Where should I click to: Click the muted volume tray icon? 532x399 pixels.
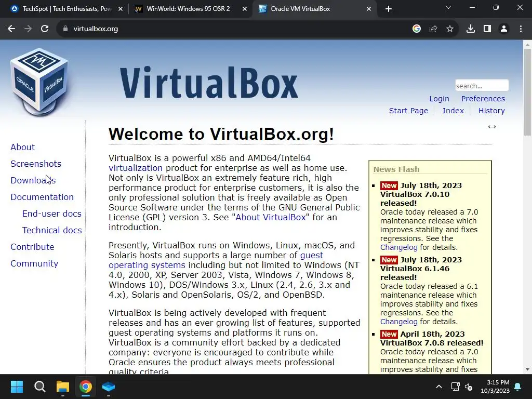(469, 387)
